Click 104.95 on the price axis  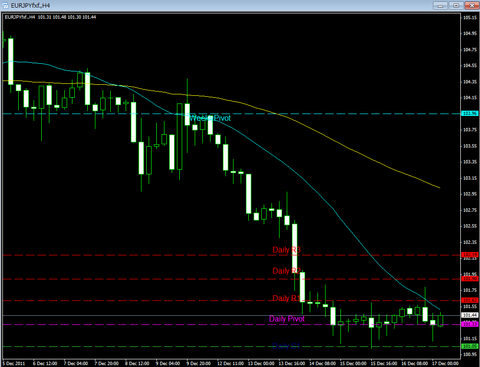[x=470, y=33]
